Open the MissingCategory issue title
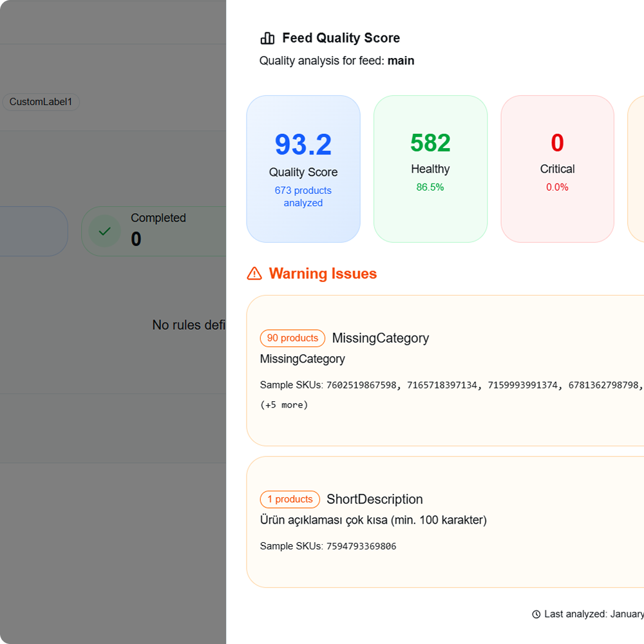644x644 pixels. coord(380,338)
